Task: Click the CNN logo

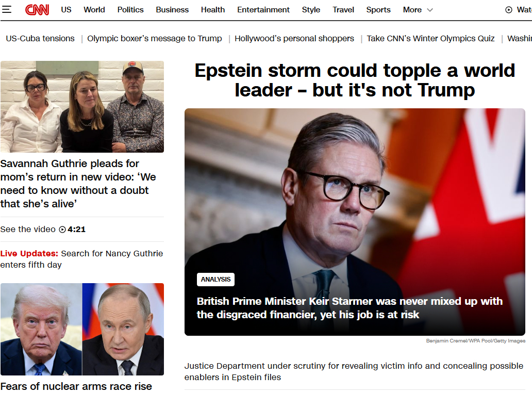Action: pyautogui.click(x=37, y=10)
